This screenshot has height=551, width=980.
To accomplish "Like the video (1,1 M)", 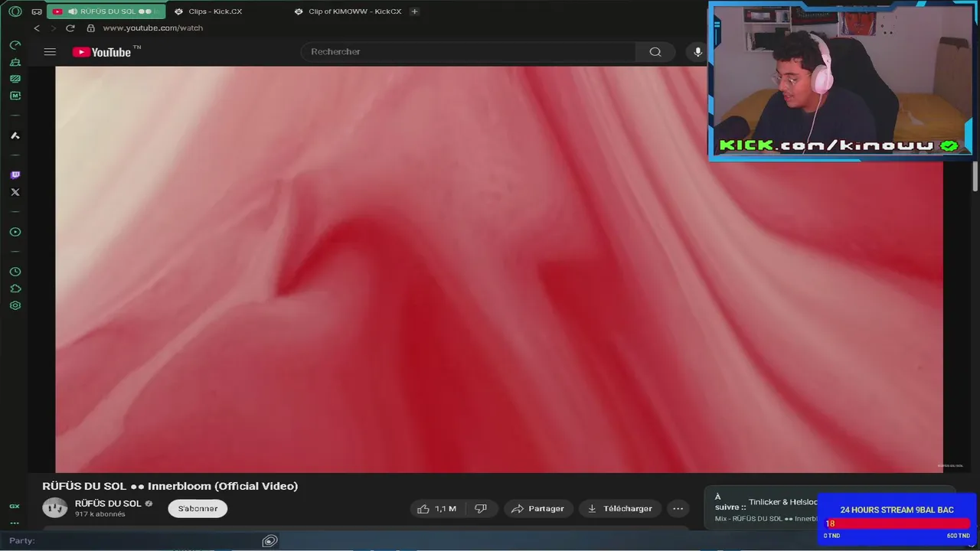I will point(436,509).
